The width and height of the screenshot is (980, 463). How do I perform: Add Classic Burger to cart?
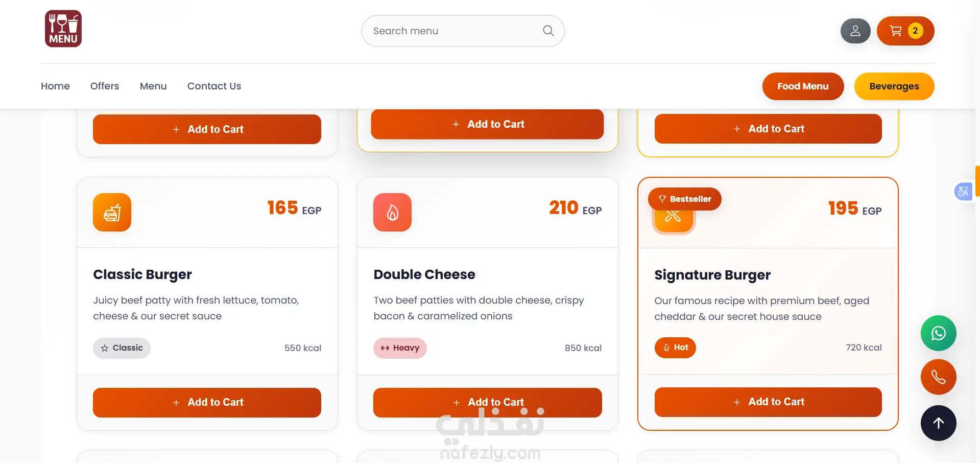coord(207,402)
